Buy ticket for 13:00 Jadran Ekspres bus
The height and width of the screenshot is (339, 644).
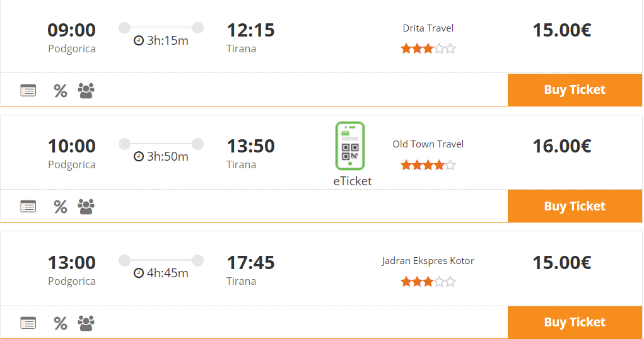pos(574,322)
